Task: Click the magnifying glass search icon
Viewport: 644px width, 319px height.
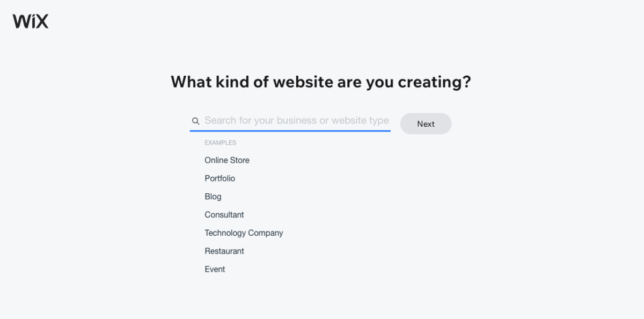Action: point(196,121)
